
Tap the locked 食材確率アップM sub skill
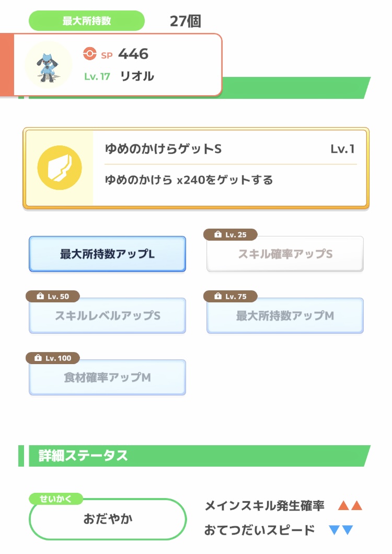(x=107, y=378)
